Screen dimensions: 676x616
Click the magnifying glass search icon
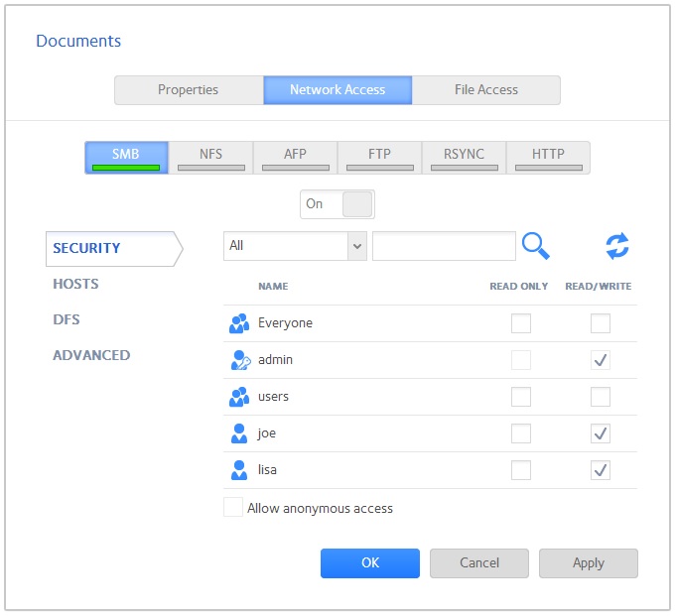point(535,246)
